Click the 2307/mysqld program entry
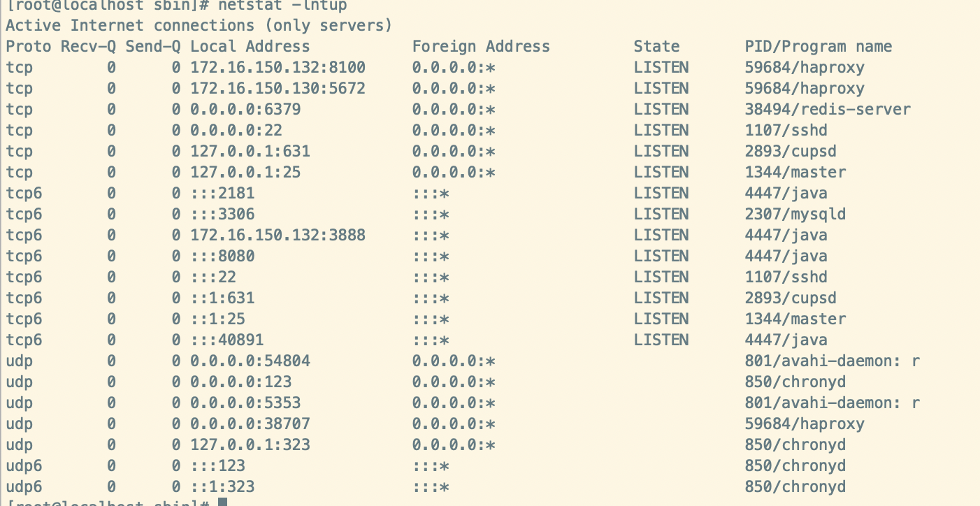 [795, 215]
